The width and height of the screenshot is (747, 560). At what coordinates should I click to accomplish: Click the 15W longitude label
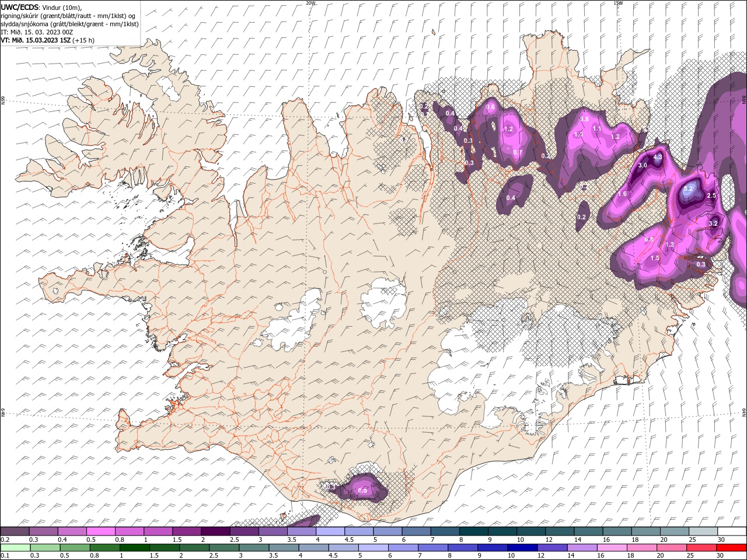(618, 2)
